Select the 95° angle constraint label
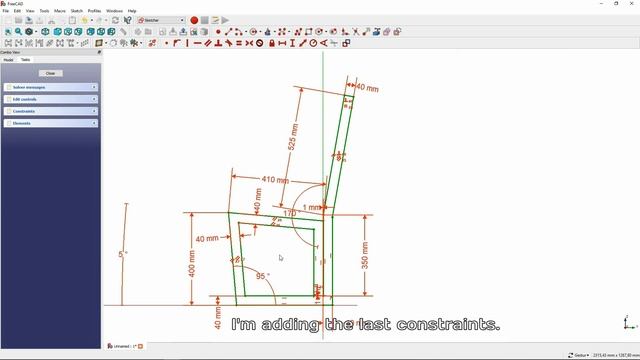This screenshot has width=640, height=360. [x=262, y=276]
